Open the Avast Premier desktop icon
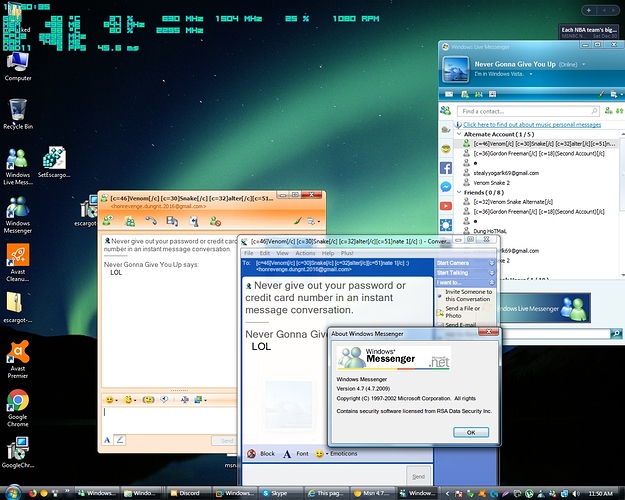The image size is (625, 500). click(18, 359)
